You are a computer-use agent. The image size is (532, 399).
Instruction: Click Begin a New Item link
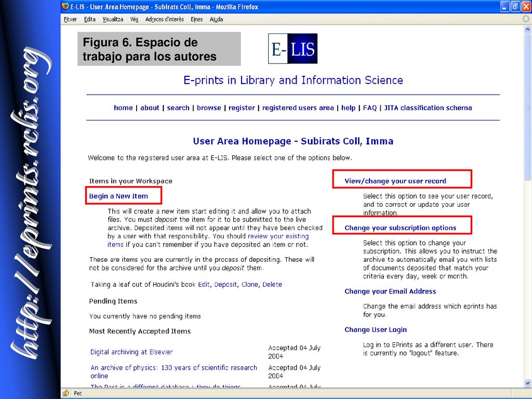(x=118, y=196)
